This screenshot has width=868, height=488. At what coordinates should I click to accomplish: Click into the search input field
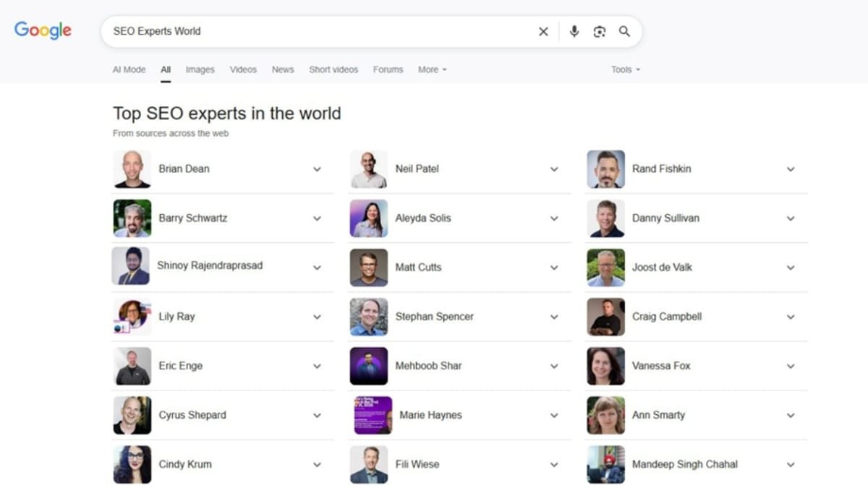318,32
